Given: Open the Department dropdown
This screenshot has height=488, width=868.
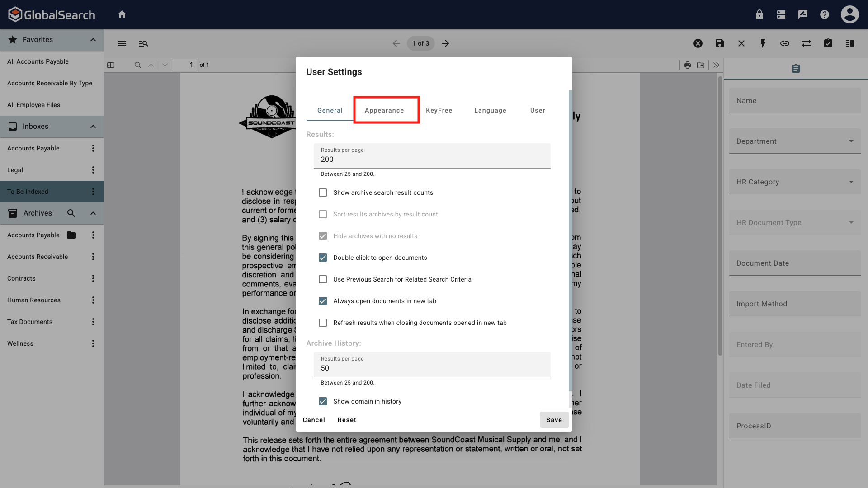Looking at the screenshot, I should point(851,141).
